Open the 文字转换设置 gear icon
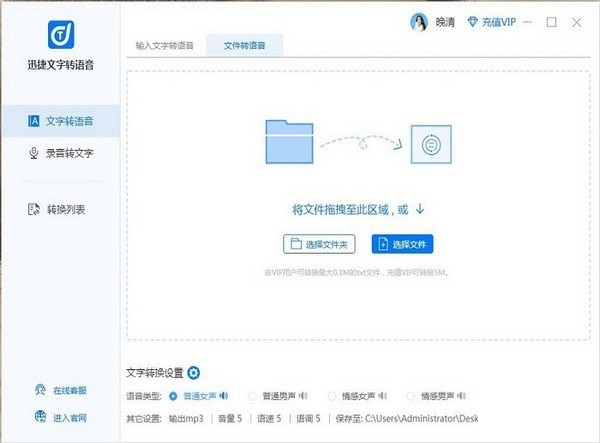The width and height of the screenshot is (600, 443). click(194, 373)
